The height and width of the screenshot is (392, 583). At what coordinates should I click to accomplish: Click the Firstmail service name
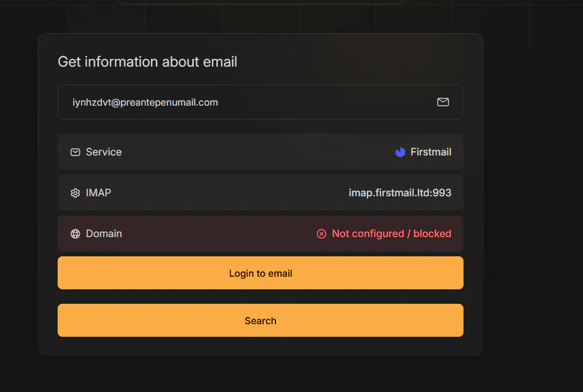tap(430, 152)
